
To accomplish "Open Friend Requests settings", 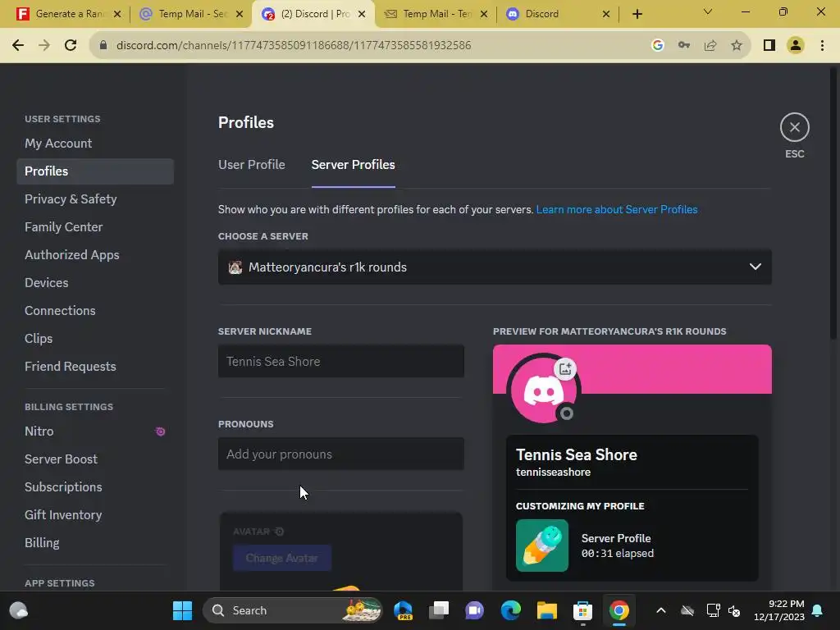I will click(x=95, y=366).
